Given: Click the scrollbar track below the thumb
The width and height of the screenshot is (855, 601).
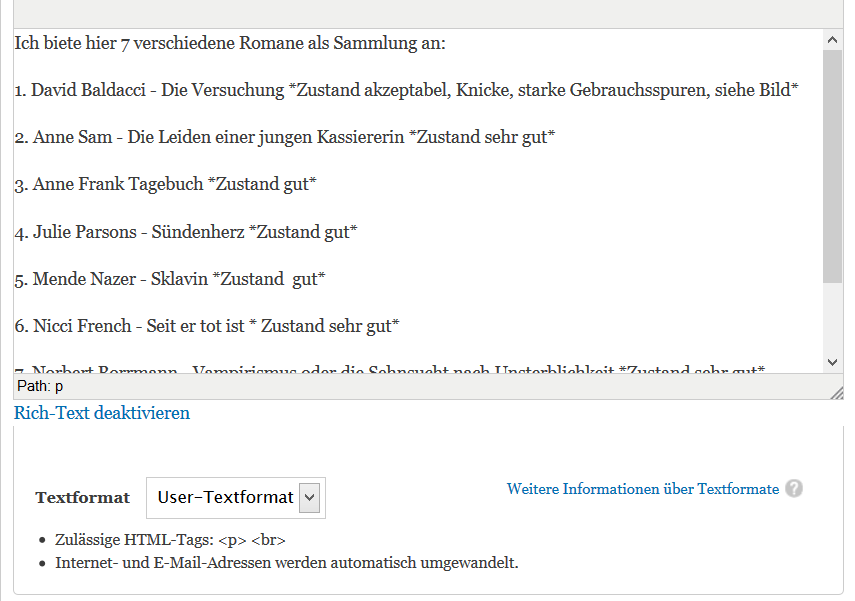Looking at the screenshot, I should click(x=832, y=318).
